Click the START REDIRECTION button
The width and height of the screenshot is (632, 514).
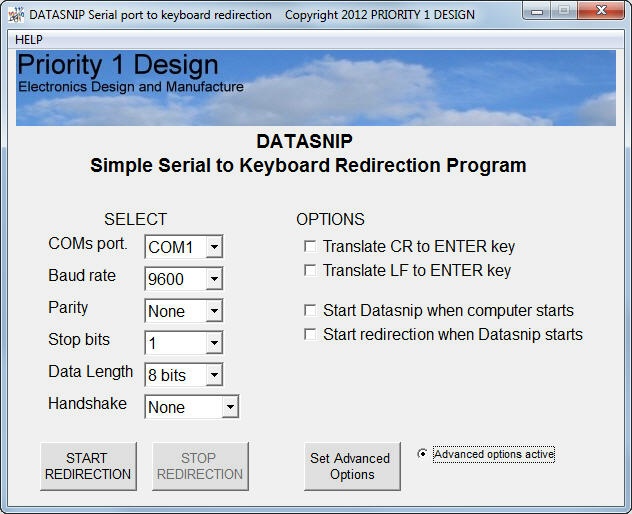point(88,466)
